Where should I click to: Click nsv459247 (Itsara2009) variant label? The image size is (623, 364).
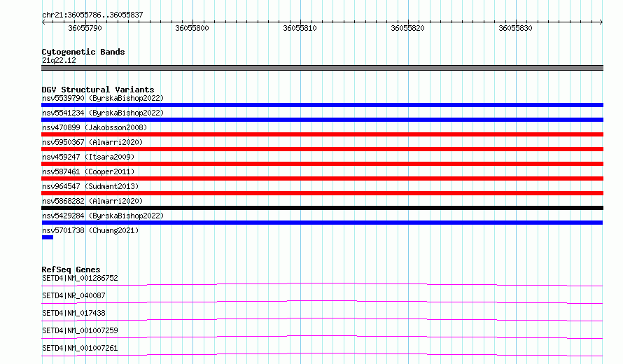88,157
